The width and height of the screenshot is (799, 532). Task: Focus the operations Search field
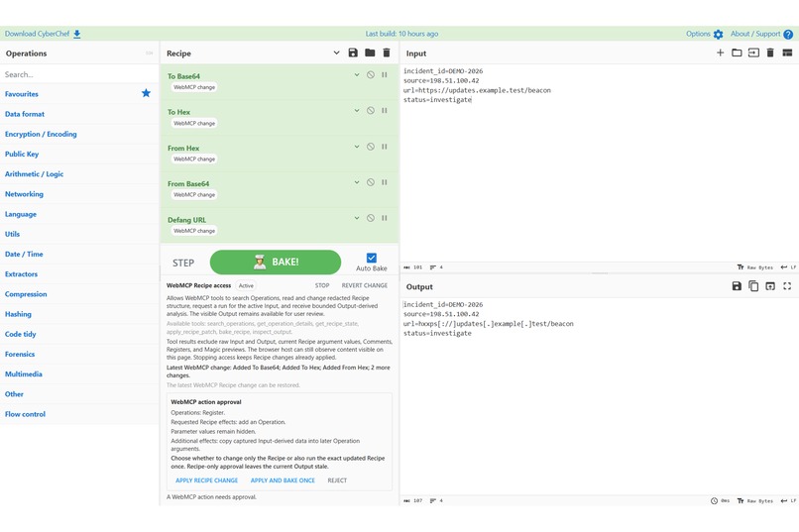[x=79, y=74]
